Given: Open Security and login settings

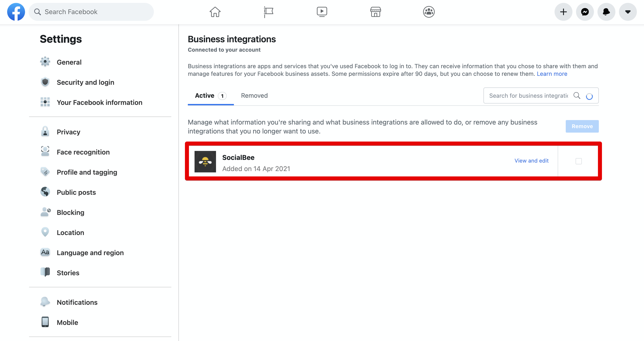Looking at the screenshot, I should coord(85,82).
